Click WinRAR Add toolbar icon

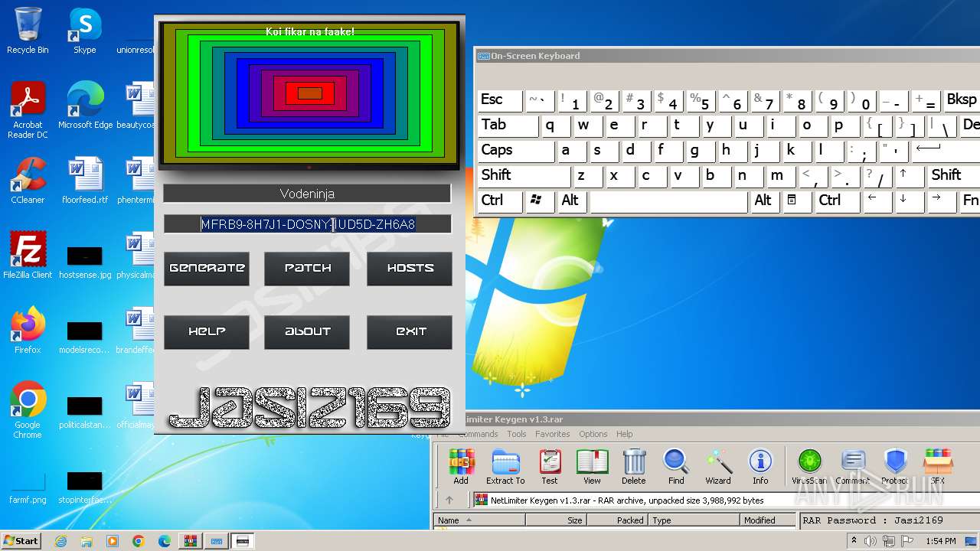(x=461, y=467)
